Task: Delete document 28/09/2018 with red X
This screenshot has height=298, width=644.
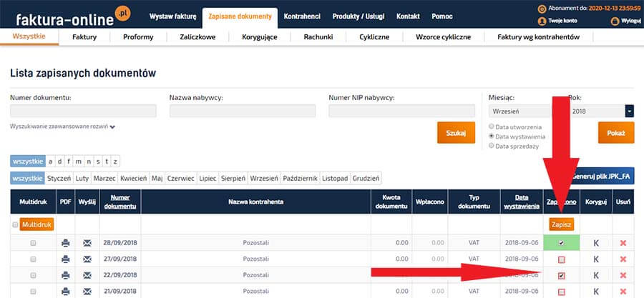Action: (x=623, y=243)
